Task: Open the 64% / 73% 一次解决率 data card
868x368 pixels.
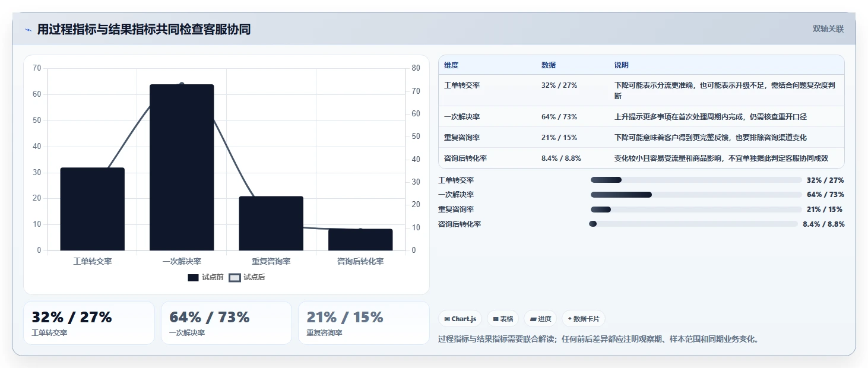Action: (x=226, y=323)
